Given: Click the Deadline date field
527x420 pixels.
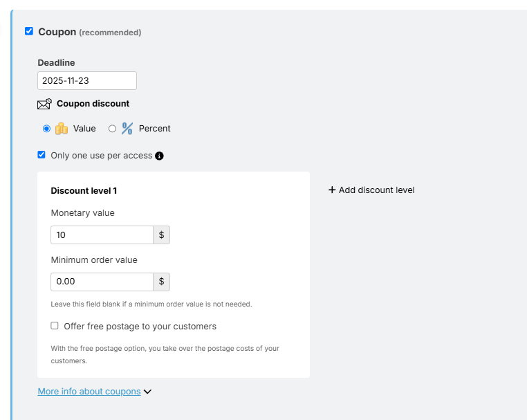Looking at the screenshot, I should click(x=87, y=81).
